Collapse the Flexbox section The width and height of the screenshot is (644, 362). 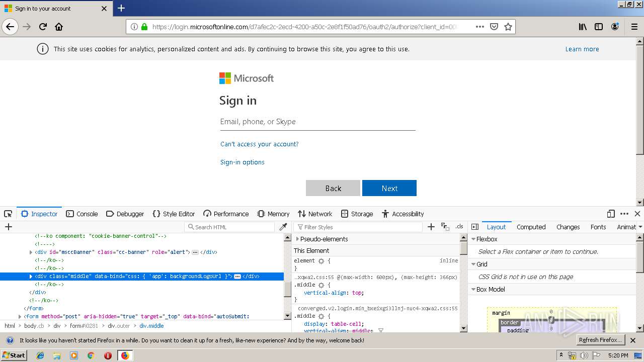(x=473, y=239)
